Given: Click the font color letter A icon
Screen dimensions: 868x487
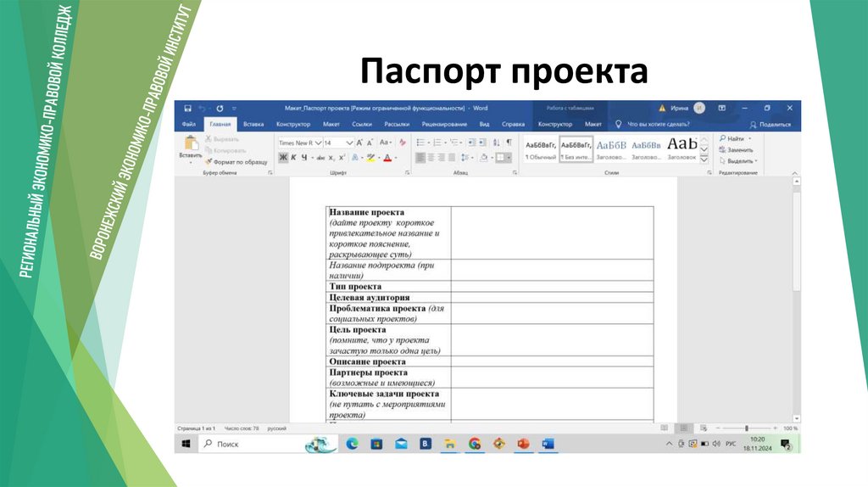Looking at the screenshot, I should click(387, 158).
